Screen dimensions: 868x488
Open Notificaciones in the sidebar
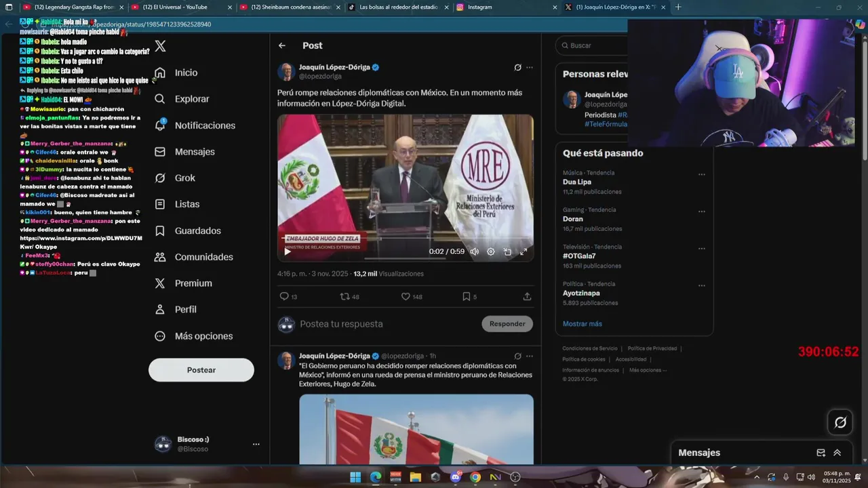195,125
